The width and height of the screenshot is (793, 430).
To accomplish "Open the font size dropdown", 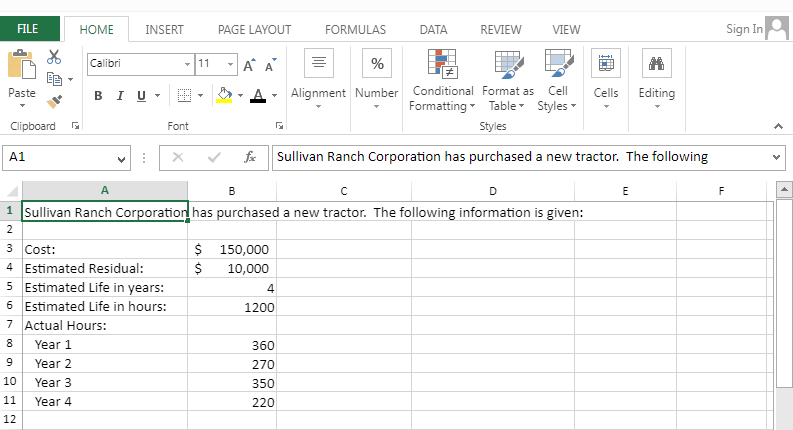I will (230, 64).
